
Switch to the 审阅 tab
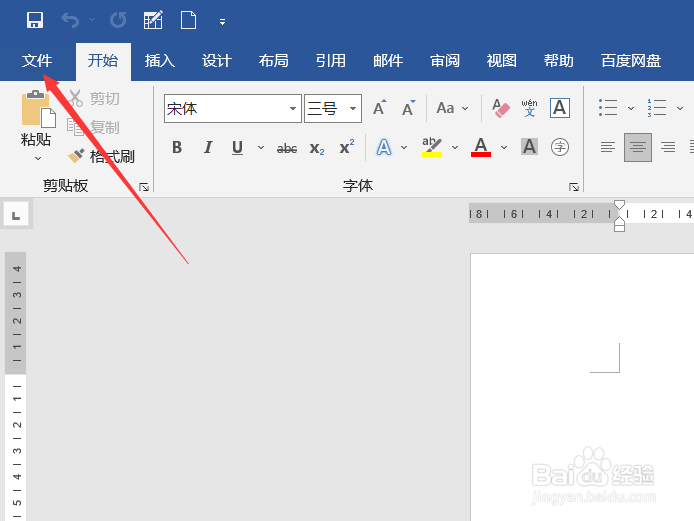point(445,61)
